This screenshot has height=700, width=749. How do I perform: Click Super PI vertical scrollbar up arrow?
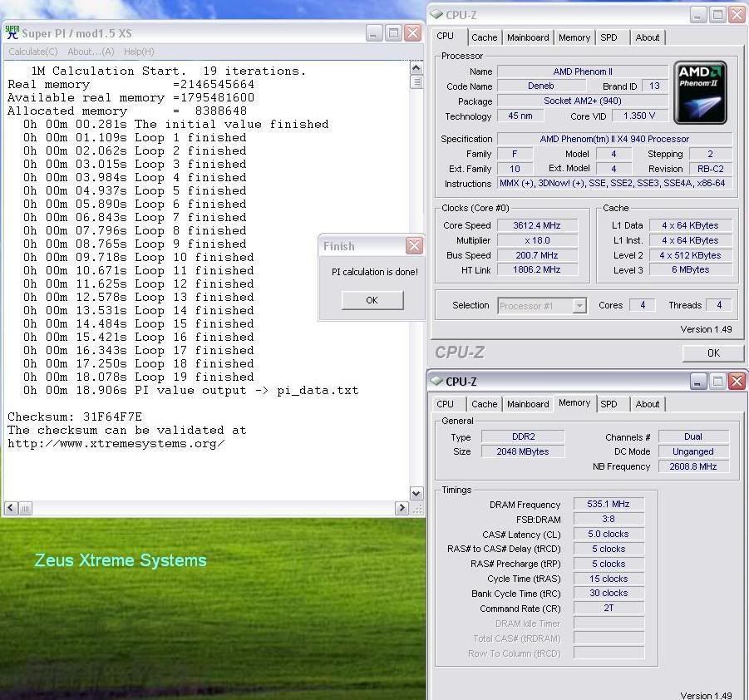tap(416, 68)
